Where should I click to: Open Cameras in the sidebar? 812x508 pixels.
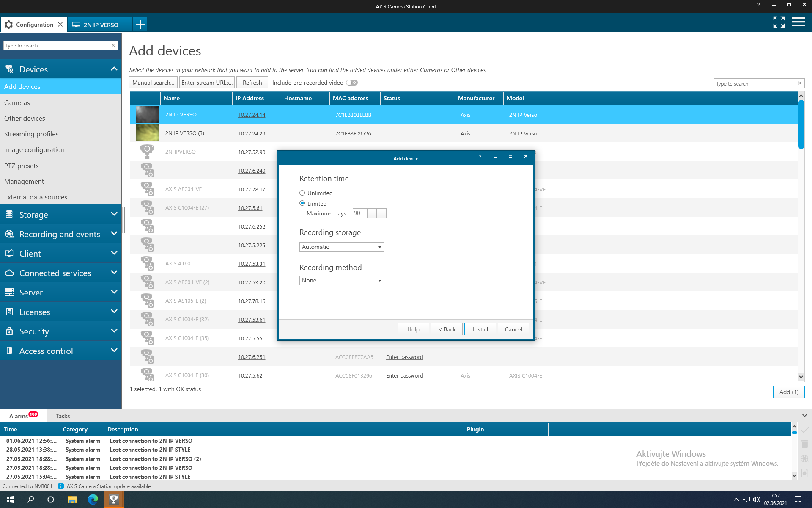[x=60, y=102]
